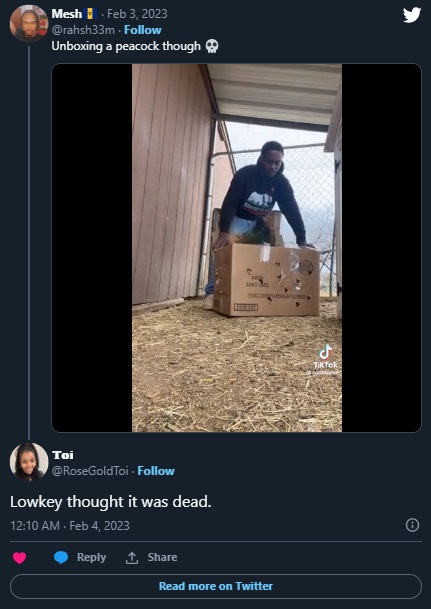Screen dimensions: 431x609
Task: Like the tweet with the pink heart icon
Action: click(x=19, y=557)
